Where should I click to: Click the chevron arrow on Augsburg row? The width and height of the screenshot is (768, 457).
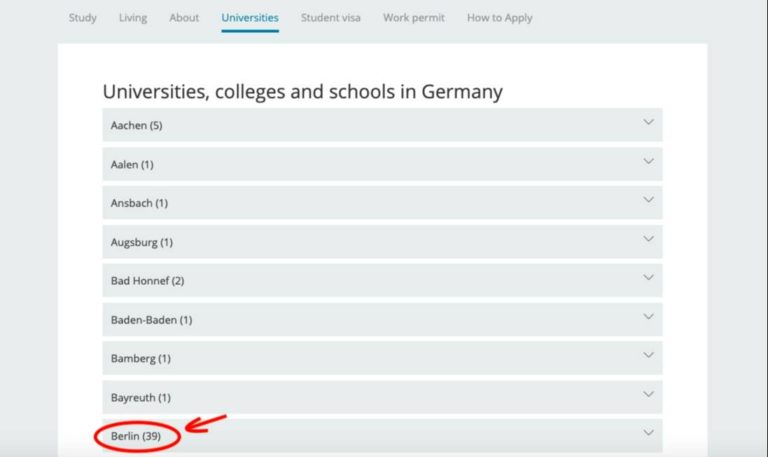click(648, 239)
